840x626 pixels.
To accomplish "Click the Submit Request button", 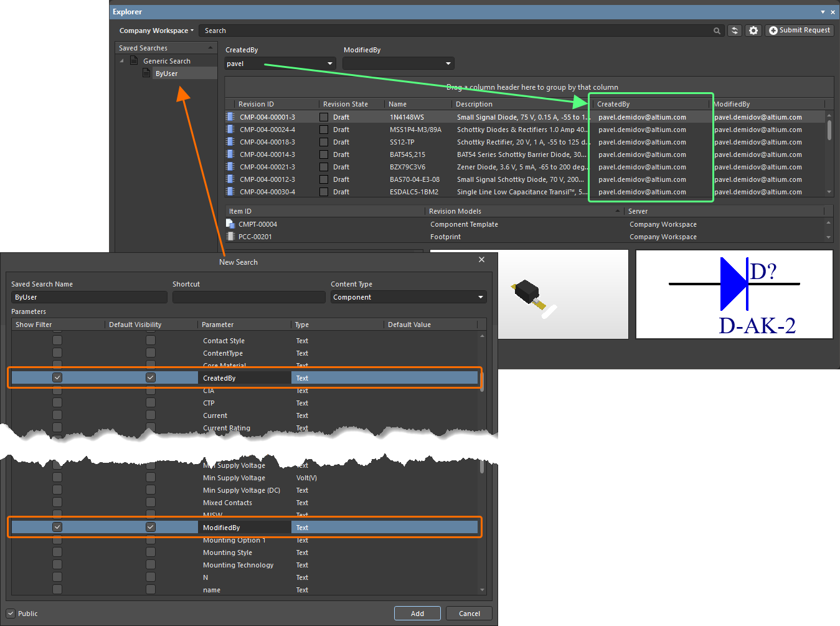I will [800, 31].
